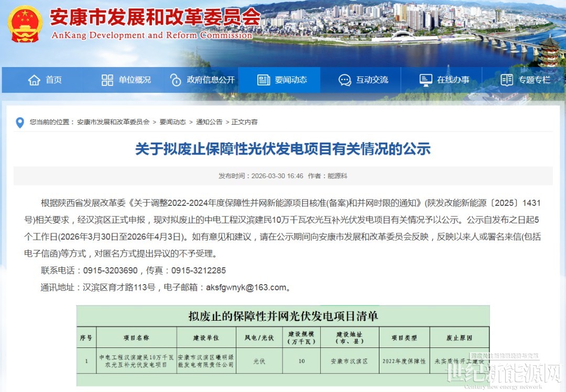Click the home icon beside 首页
The image size is (566, 392).
point(34,80)
